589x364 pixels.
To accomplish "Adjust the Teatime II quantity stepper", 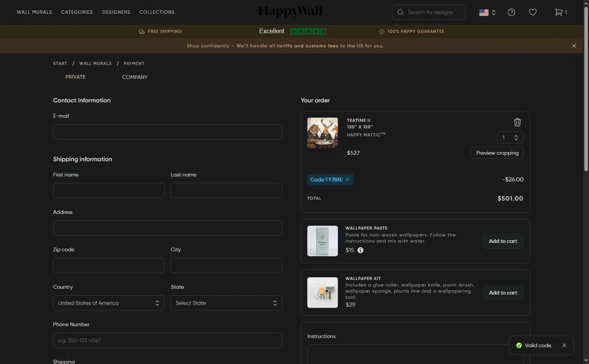I will [x=510, y=138].
